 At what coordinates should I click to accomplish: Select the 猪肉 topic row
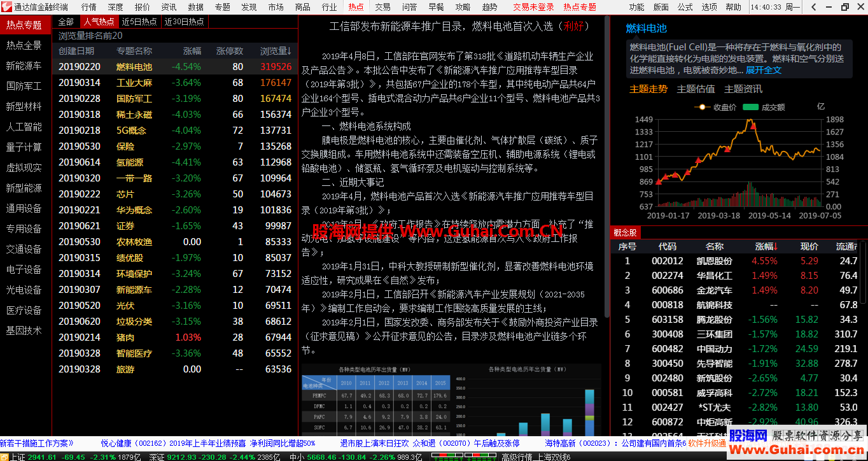click(175, 337)
